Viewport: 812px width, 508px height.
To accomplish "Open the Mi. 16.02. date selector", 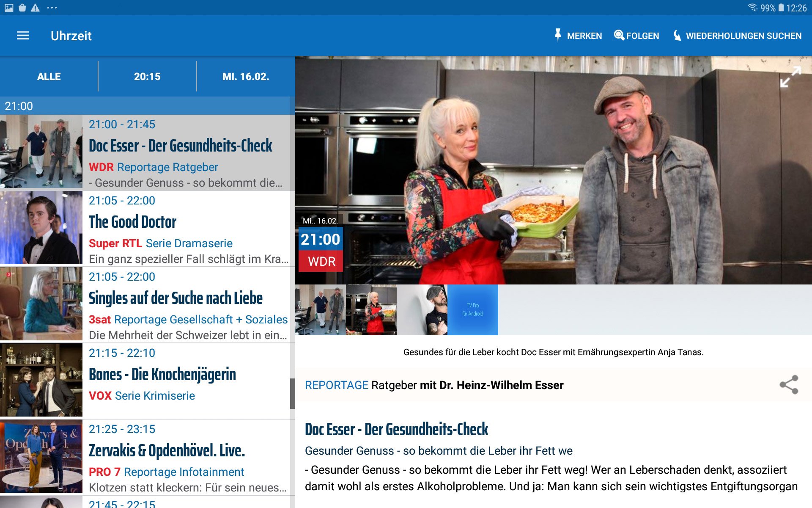I will pyautogui.click(x=246, y=77).
